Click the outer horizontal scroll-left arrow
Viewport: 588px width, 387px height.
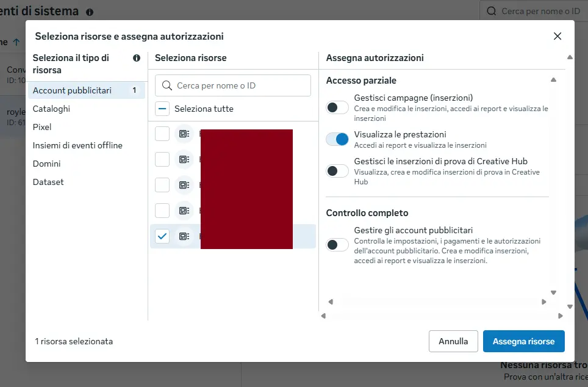(323, 316)
